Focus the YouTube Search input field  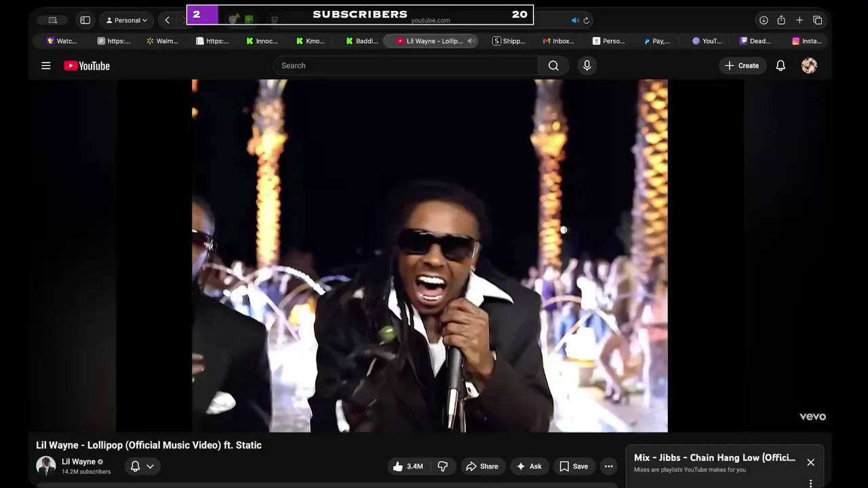click(406, 66)
